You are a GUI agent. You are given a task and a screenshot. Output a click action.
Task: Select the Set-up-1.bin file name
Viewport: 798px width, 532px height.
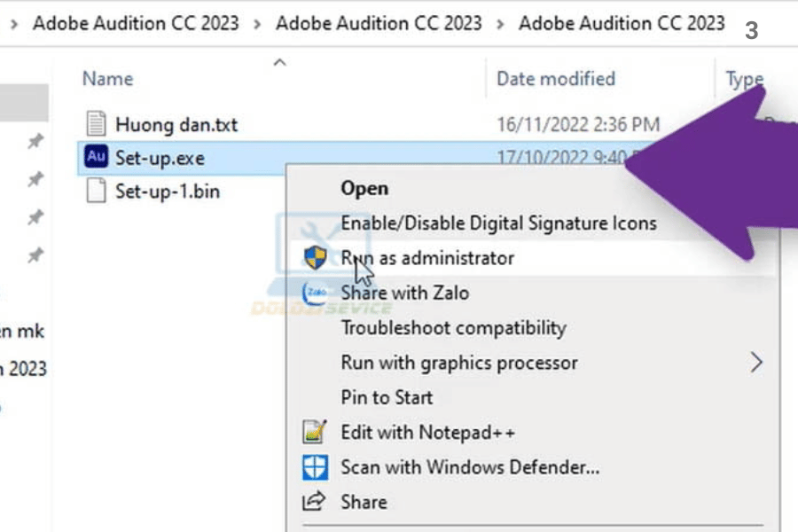tap(167, 191)
